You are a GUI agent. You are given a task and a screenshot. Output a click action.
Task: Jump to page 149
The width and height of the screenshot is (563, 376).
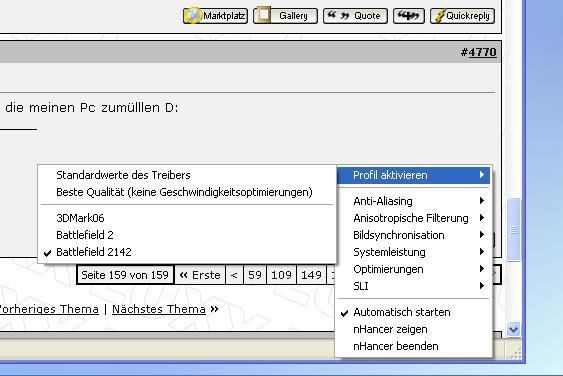click(x=311, y=275)
